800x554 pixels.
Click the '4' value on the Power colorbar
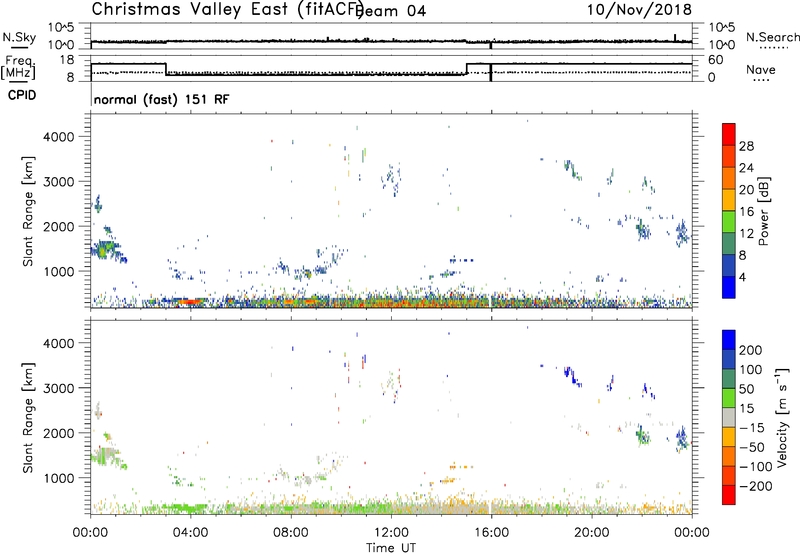click(742, 277)
